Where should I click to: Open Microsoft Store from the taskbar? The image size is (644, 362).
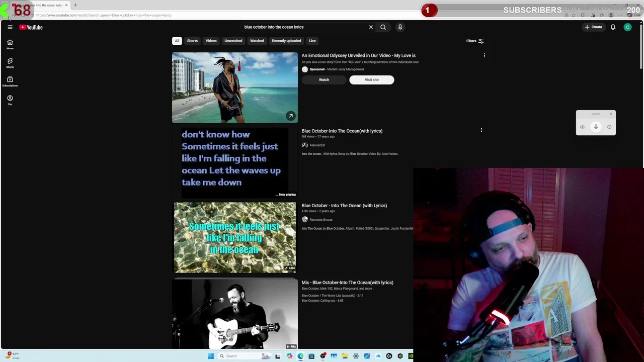[311, 356]
